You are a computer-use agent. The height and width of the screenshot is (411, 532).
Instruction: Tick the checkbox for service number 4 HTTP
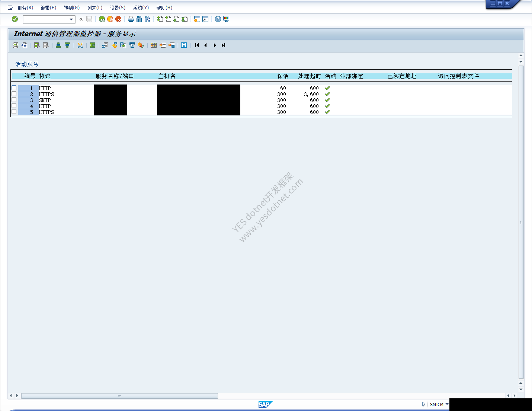pyautogui.click(x=14, y=106)
